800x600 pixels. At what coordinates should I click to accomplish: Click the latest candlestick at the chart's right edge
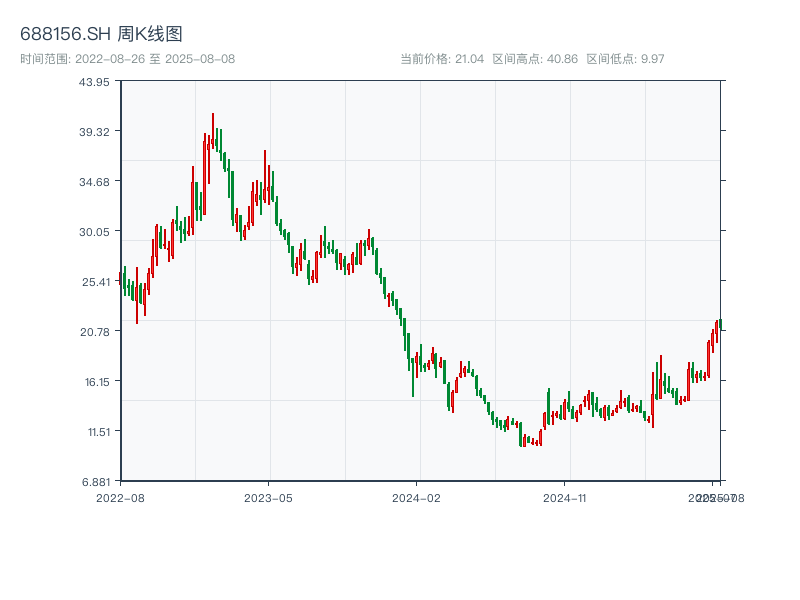(x=720, y=324)
